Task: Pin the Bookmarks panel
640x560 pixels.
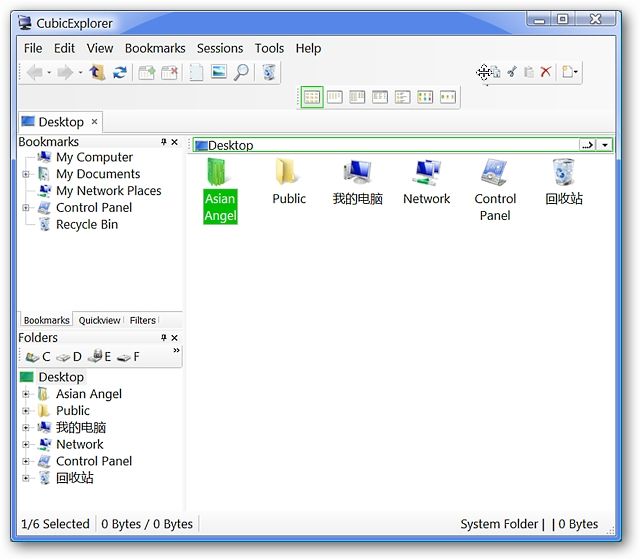Action: coord(164,142)
